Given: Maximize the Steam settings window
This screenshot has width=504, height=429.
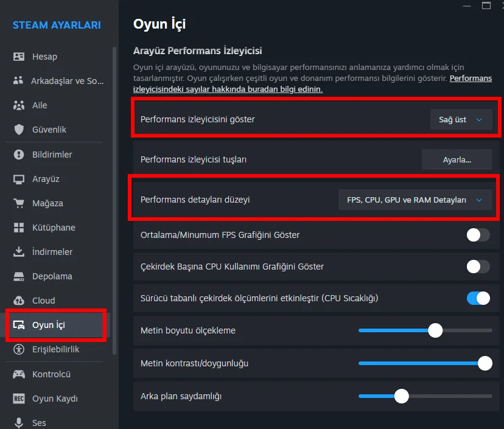Looking at the screenshot, I should click(x=486, y=5).
